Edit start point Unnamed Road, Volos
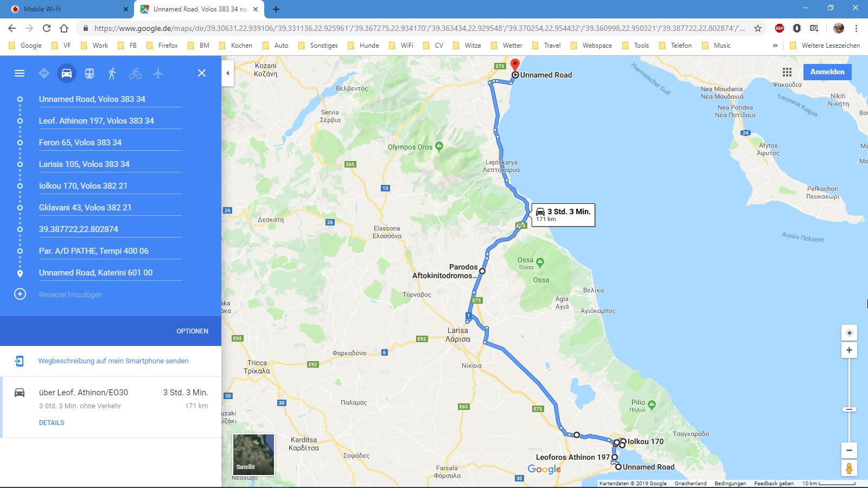The width and height of the screenshot is (868, 488). pos(110,99)
